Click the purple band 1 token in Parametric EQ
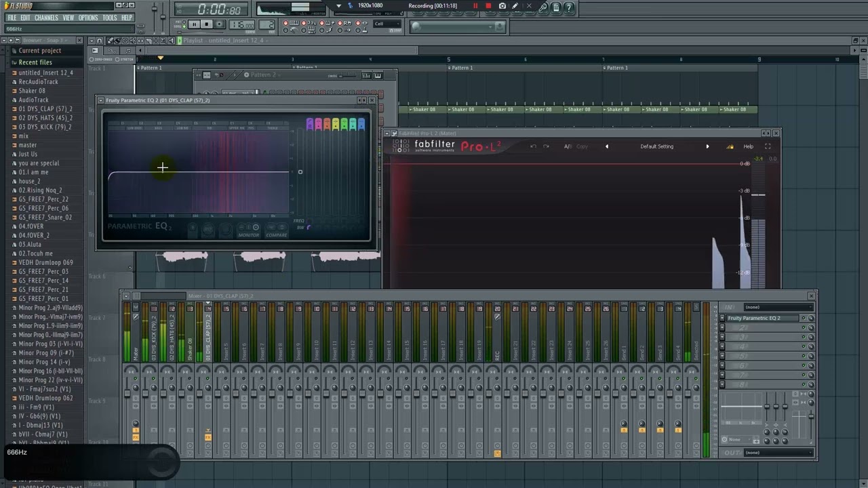The height and width of the screenshot is (488, 868). [310, 123]
